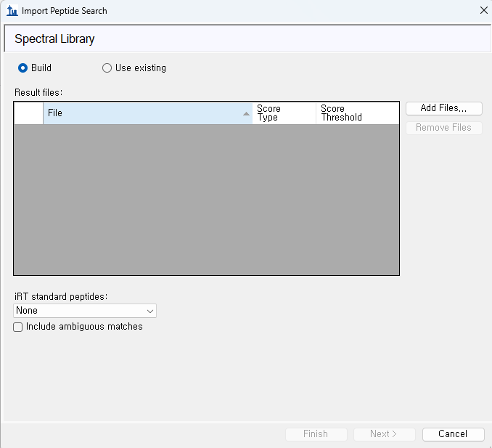Click the Import Peptide Search title bar text
Image resolution: width=492 pixels, height=448 pixels.
coord(64,11)
